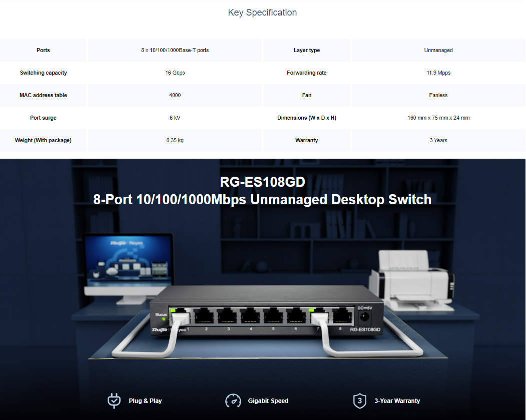Click the Dimensions value 160 mm x 75 mm x 24 mm
The image size is (526, 420).
(438, 118)
